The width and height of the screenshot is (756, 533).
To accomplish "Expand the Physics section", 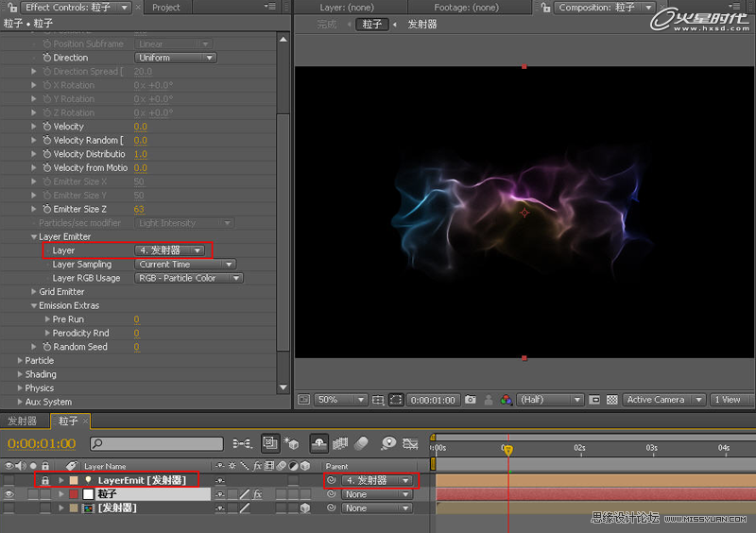I will tap(20, 387).
